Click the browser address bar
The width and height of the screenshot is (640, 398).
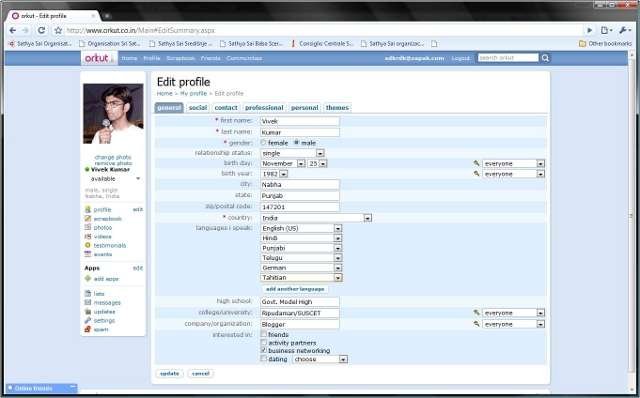pyautogui.click(x=324, y=30)
